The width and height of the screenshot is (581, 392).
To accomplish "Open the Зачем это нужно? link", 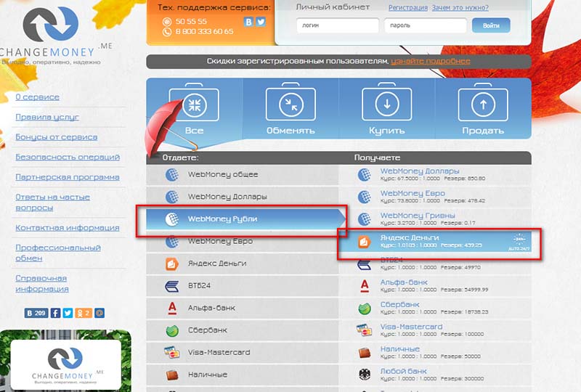I will [460, 7].
